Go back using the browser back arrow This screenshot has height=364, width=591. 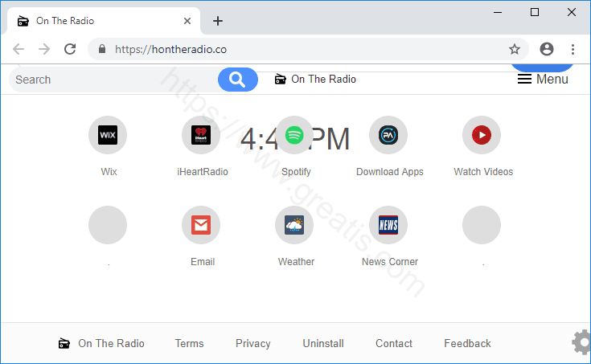(18, 49)
